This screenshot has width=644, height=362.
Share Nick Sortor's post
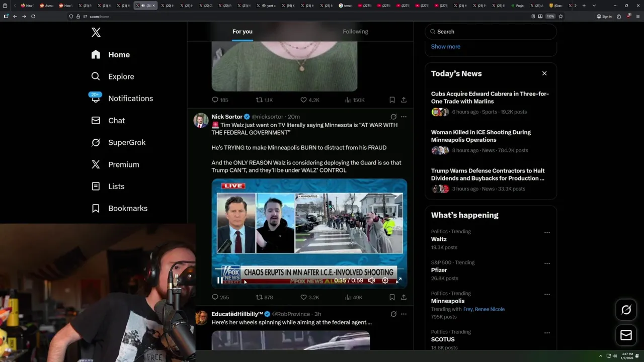(404, 297)
